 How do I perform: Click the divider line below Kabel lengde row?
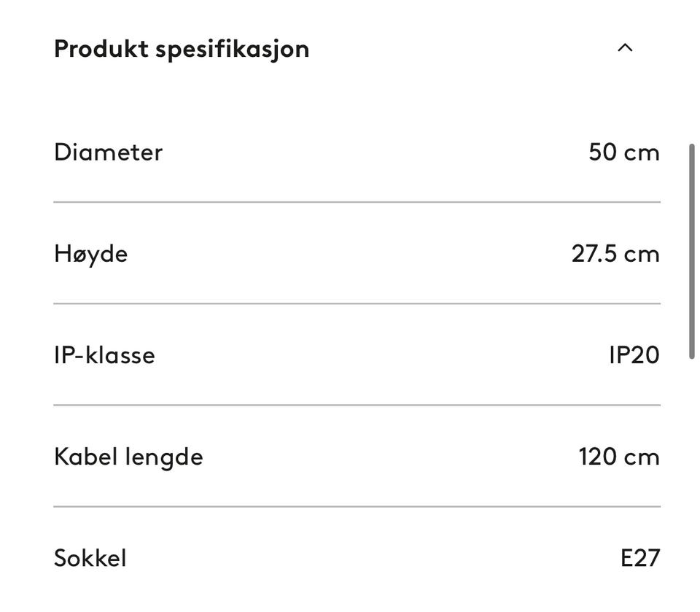click(357, 506)
